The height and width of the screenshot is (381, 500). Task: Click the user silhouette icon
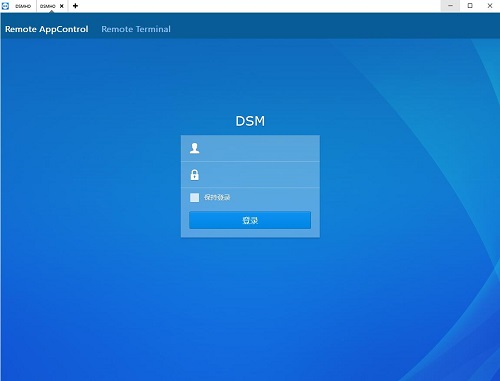[195, 148]
